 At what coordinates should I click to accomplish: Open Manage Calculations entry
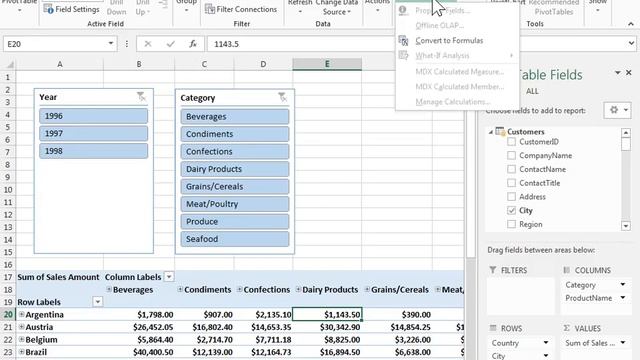[453, 102]
